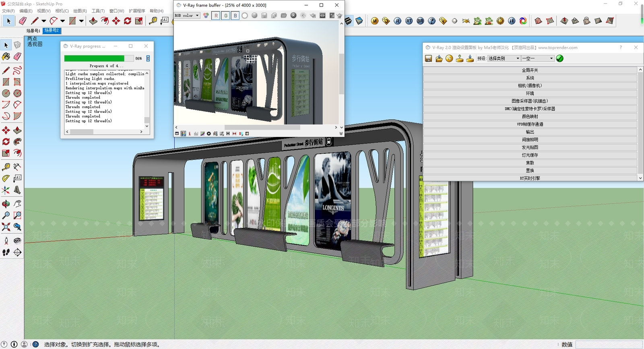The width and height of the screenshot is (644, 349).
Task: Expand the 环境 rollout button
Action: click(x=530, y=93)
